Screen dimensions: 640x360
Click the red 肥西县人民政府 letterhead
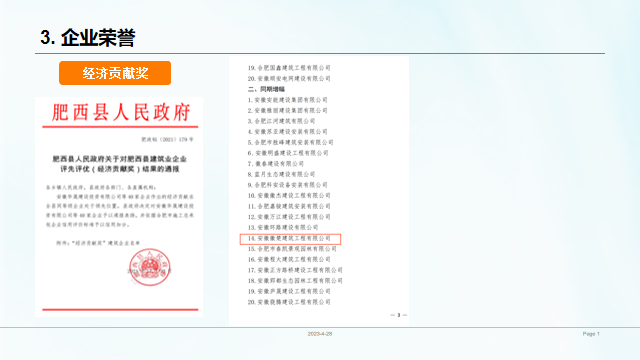click(x=121, y=112)
